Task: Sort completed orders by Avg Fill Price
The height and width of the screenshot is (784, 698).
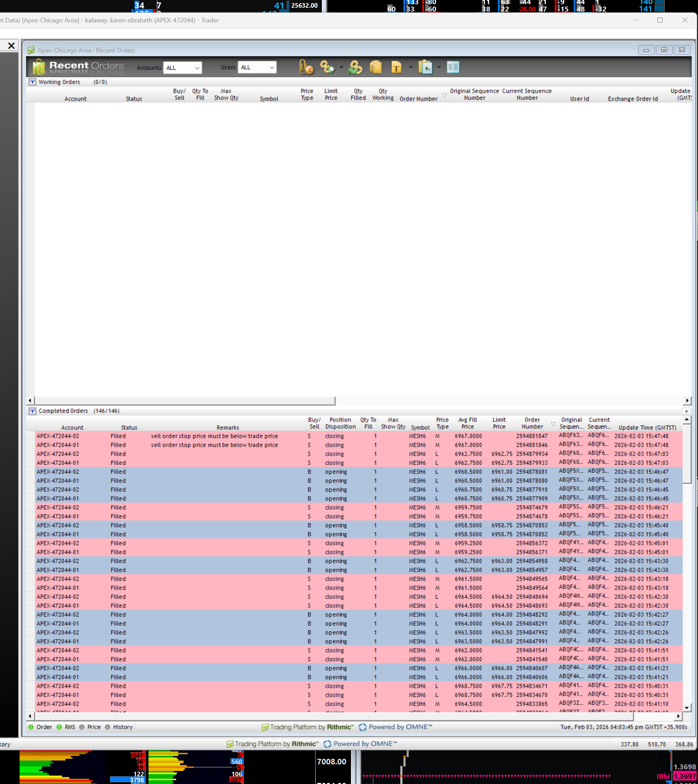Action: tap(468, 423)
